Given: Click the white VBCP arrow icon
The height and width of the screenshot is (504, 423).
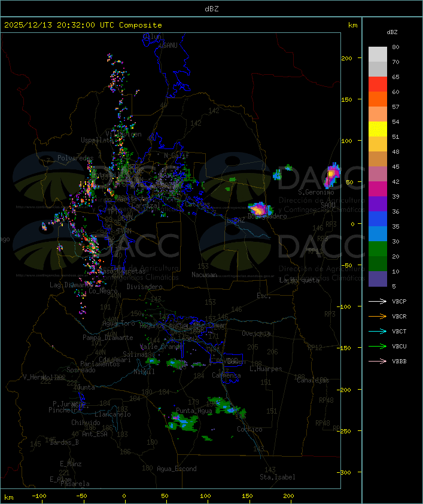Looking at the screenshot, I should (x=378, y=301).
